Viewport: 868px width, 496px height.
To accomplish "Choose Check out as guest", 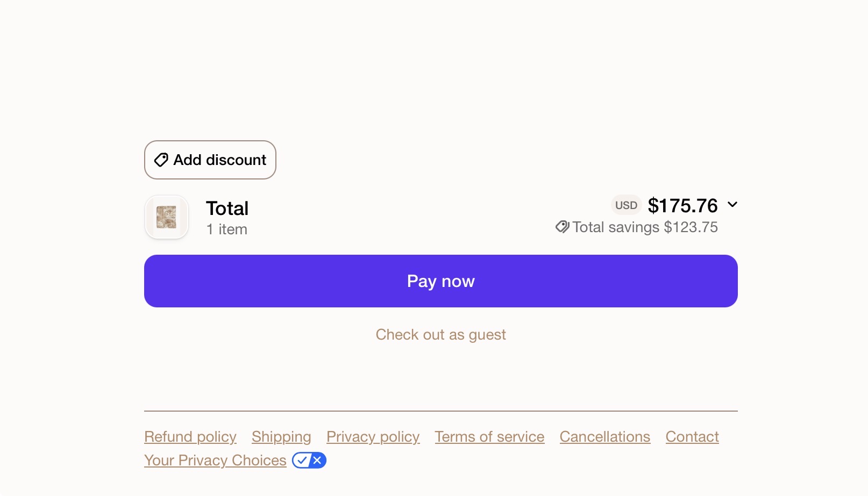I will coord(441,335).
